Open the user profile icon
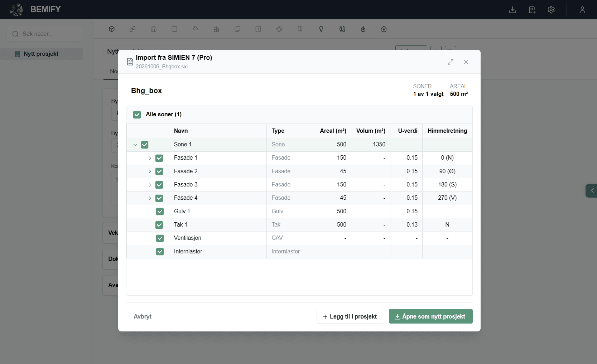Screen dimensions: 597x364 click(x=582, y=10)
